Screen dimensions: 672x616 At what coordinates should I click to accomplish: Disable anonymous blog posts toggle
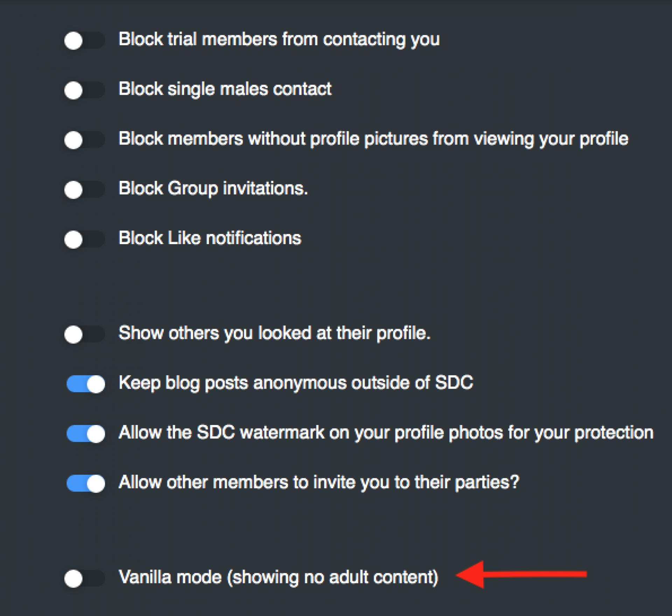tap(86, 384)
